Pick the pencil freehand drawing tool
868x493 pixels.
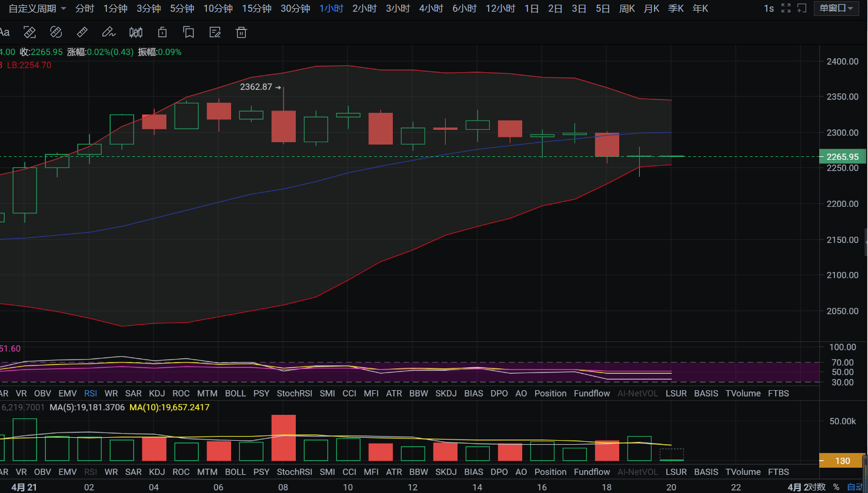(x=108, y=32)
